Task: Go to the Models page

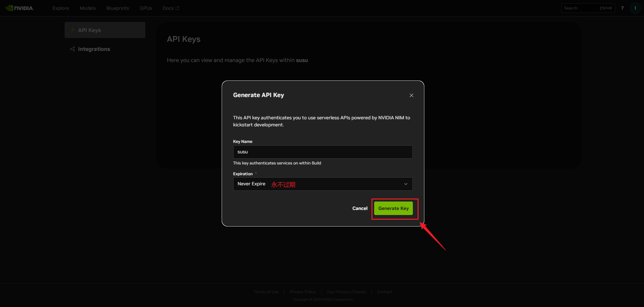Action: tap(87, 8)
